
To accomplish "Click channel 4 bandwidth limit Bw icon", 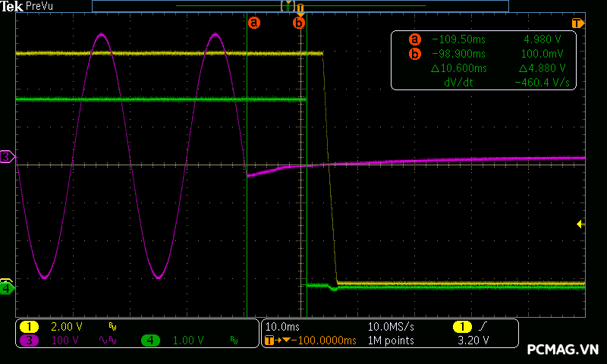I will click(x=234, y=340).
